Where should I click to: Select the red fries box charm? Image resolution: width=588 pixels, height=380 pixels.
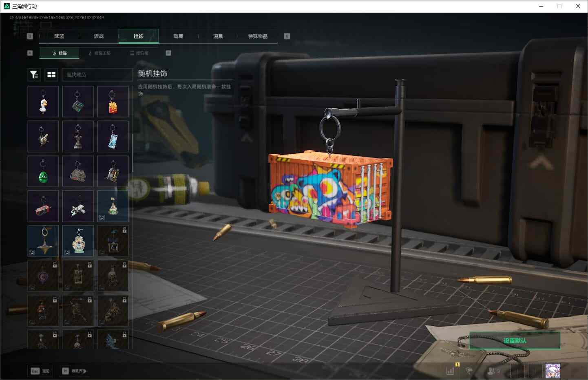click(x=113, y=102)
